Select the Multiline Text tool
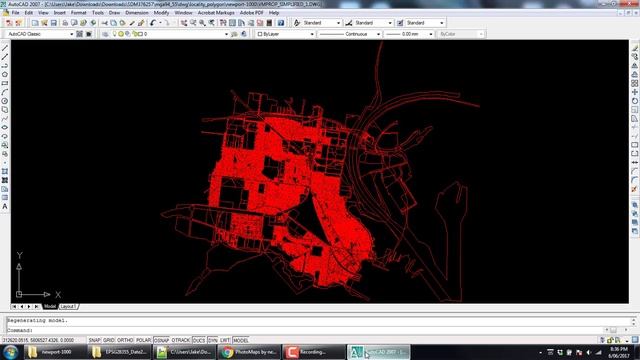This screenshot has height=360, width=640. (x=5, y=207)
